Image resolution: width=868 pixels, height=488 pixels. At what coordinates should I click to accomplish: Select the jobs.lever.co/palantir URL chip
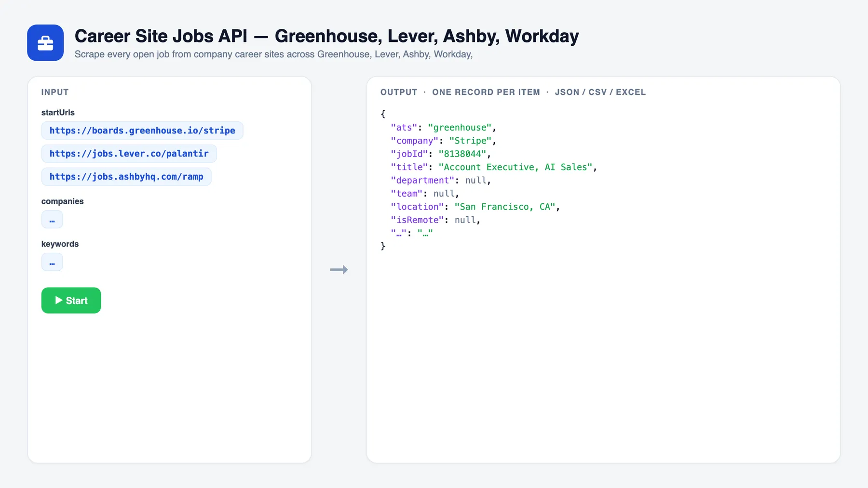click(129, 154)
